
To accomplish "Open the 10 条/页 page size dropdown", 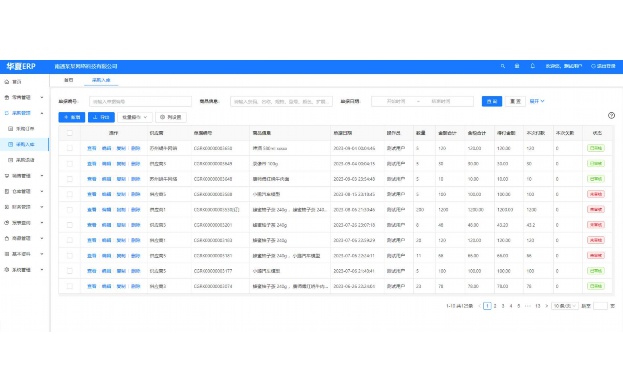I will click(565, 306).
